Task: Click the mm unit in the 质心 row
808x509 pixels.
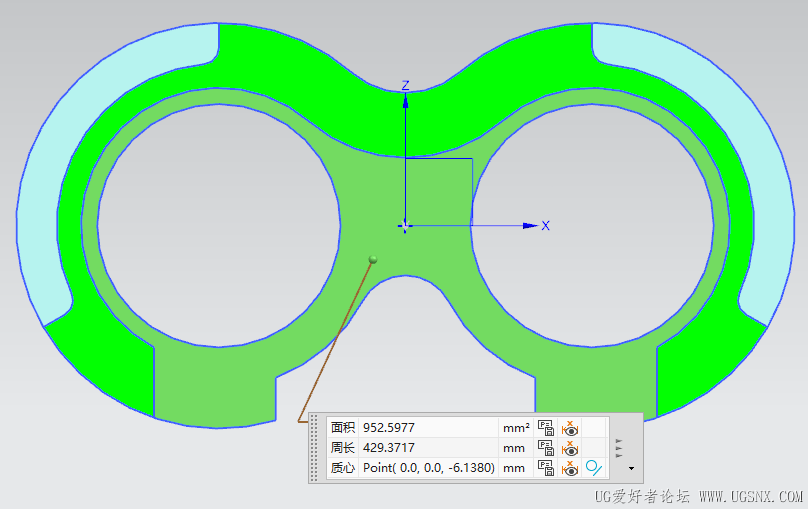Action: (514, 468)
